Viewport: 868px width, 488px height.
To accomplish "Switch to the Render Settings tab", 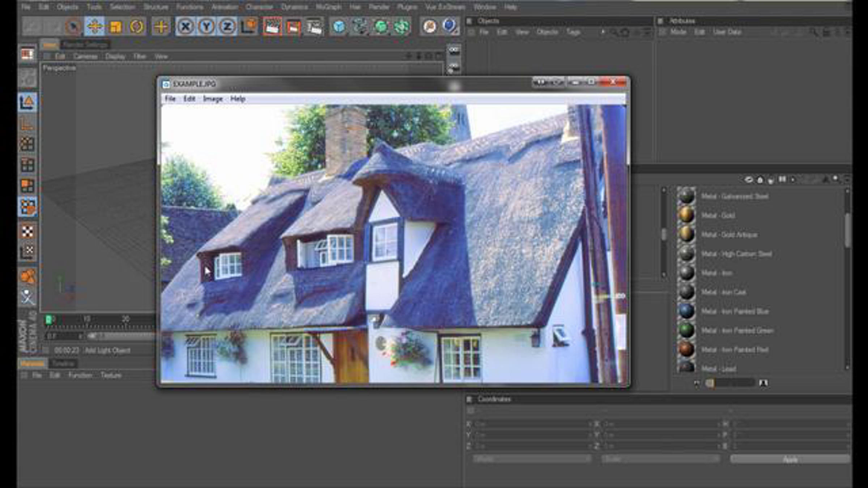I will (x=85, y=45).
